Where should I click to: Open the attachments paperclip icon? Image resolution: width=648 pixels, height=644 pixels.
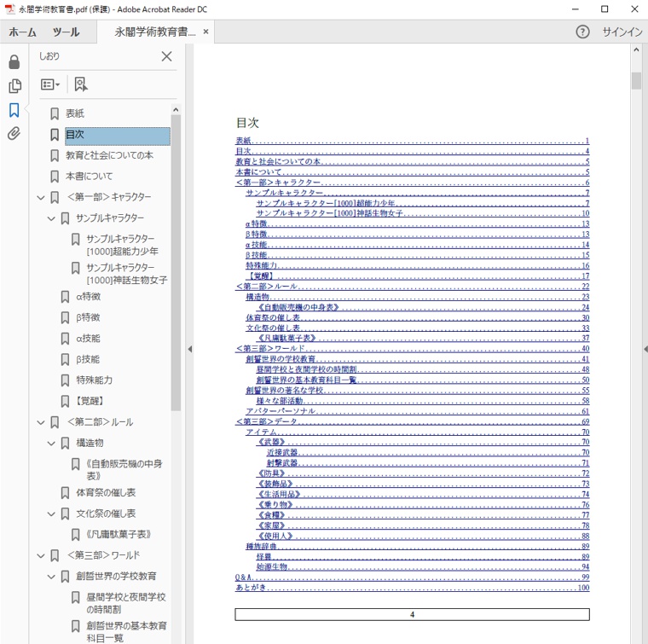pyautogui.click(x=14, y=134)
